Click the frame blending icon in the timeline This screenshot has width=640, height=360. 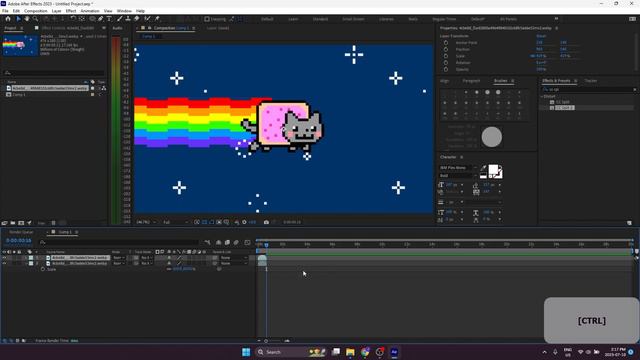coord(227,242)
